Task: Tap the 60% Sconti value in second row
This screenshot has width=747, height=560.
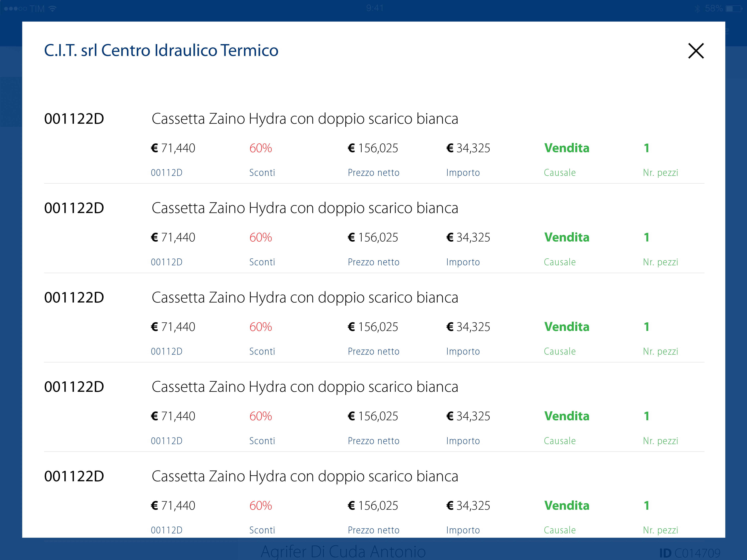Action: click(x=260, y=237)
